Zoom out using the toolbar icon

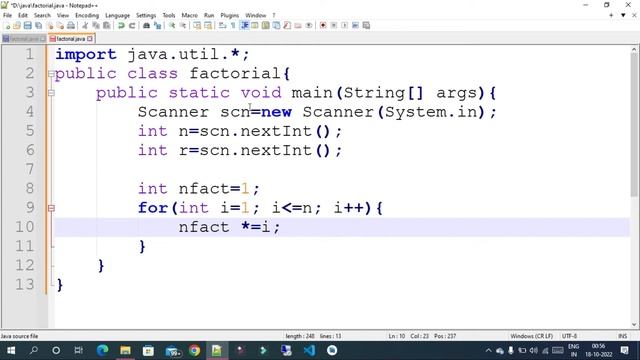[183, 25]
